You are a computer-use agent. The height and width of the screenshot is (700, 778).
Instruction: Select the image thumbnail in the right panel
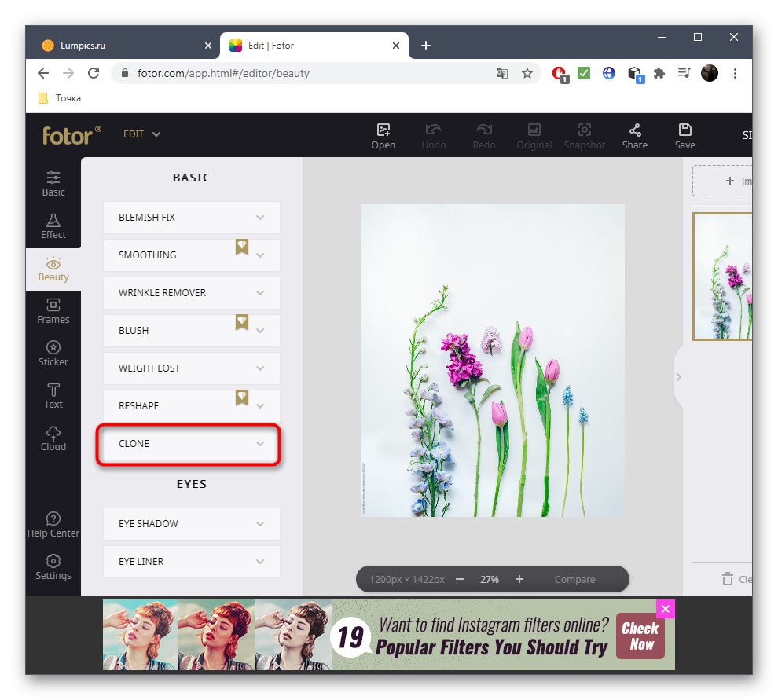pos(725,277)
